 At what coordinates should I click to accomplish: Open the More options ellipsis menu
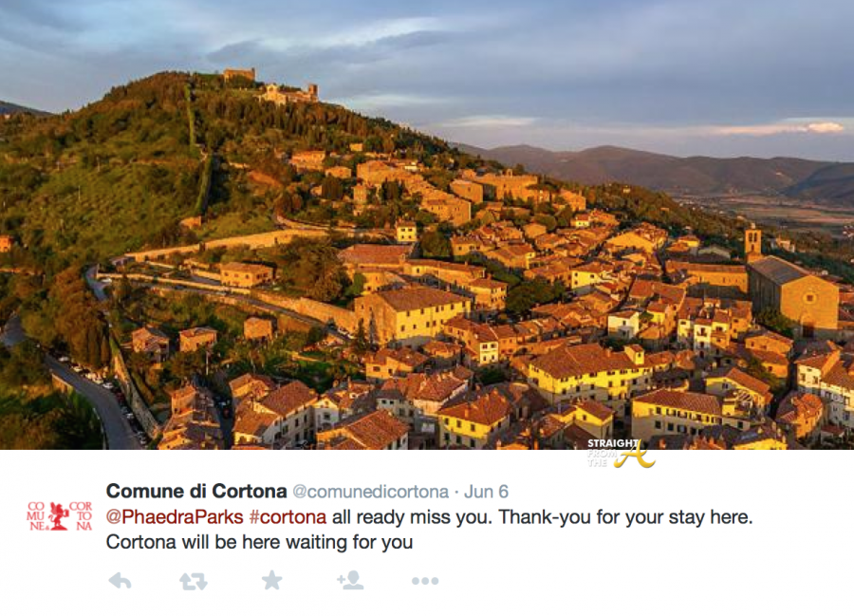[x=424, y=581]
